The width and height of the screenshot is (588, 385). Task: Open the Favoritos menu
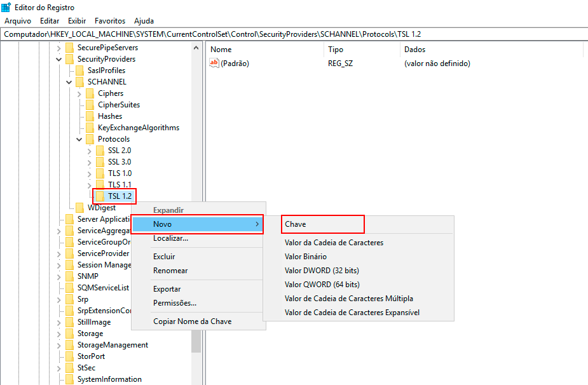pos(110,21)
